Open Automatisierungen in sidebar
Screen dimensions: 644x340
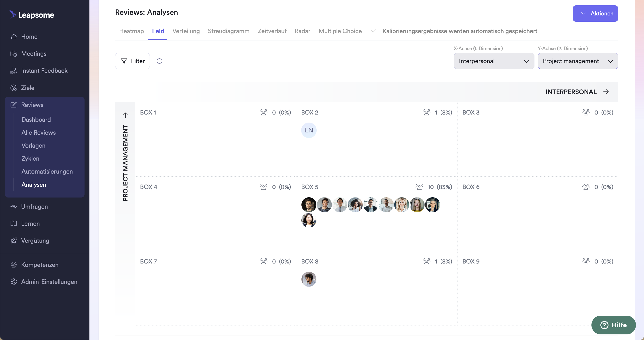tap(47, 172)
